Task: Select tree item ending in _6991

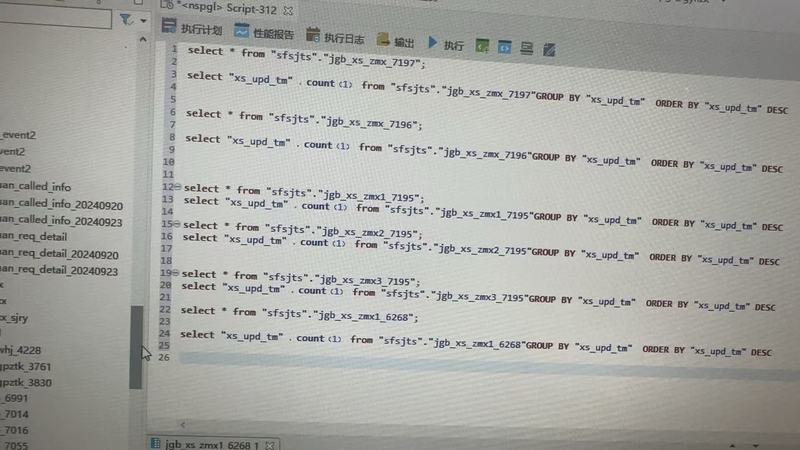Action: tap(14, 398)
